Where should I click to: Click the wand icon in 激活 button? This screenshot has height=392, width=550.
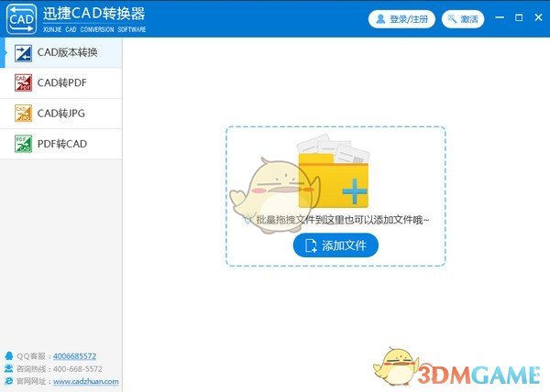click(x=452, y=18)
